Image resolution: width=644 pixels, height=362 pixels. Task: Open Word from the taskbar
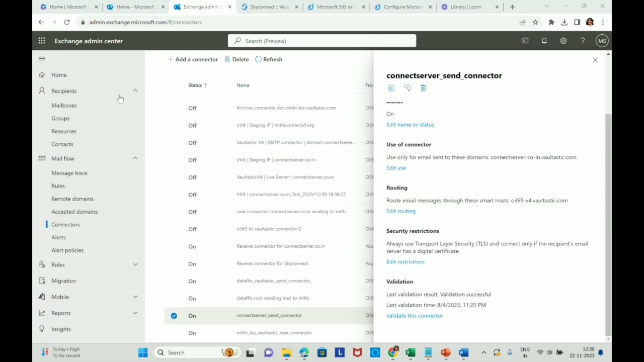click(463, 352)
